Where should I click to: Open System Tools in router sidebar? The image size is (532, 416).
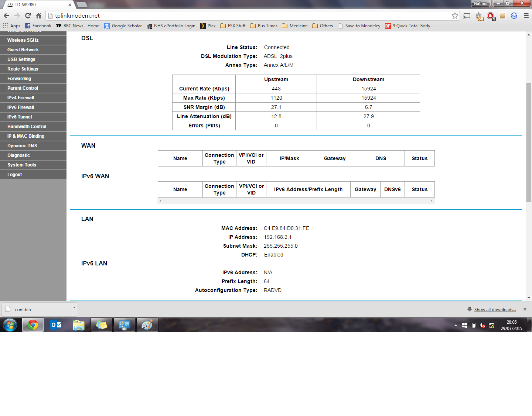coord(22,165)
